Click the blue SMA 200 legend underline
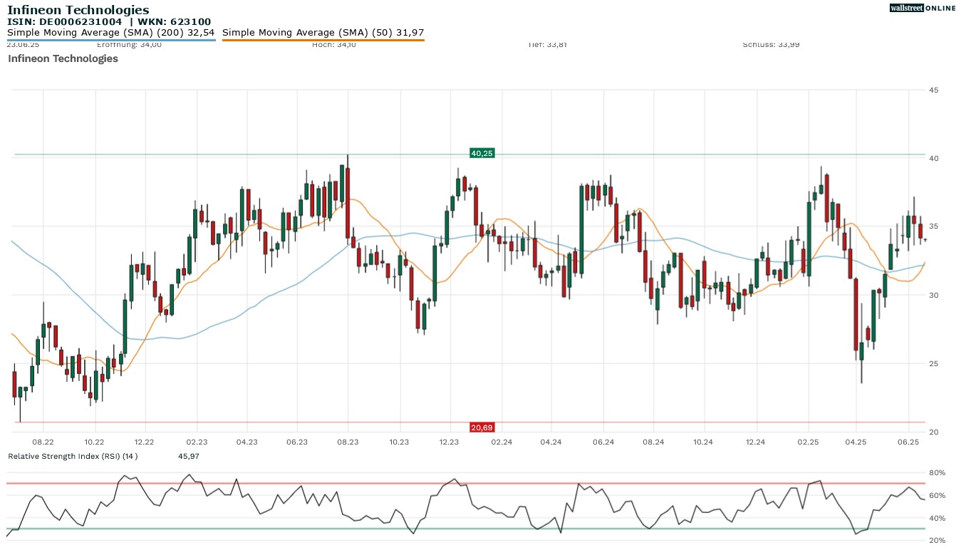 pos(111,40)
